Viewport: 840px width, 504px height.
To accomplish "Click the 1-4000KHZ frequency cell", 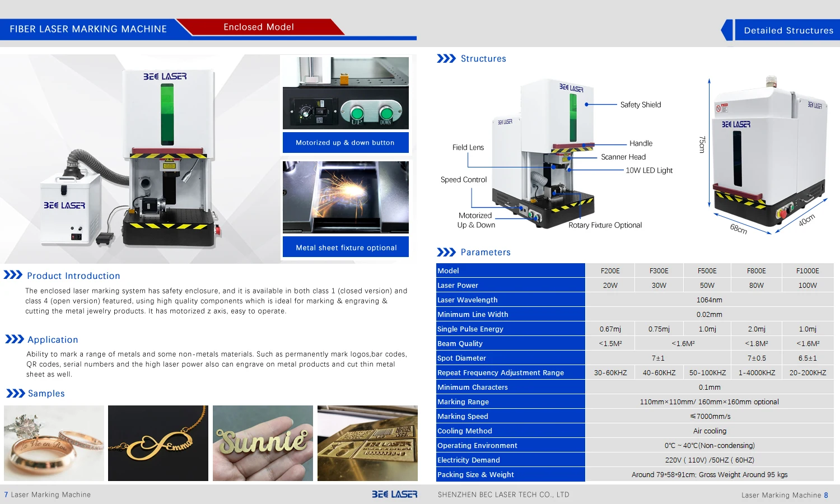I will 757,372.
